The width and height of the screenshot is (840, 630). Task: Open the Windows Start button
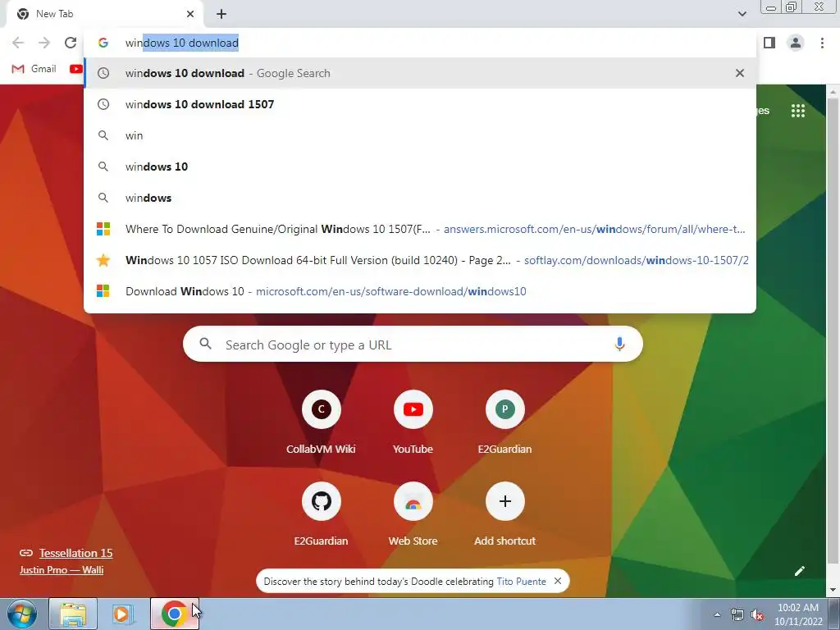click(22, 614)
